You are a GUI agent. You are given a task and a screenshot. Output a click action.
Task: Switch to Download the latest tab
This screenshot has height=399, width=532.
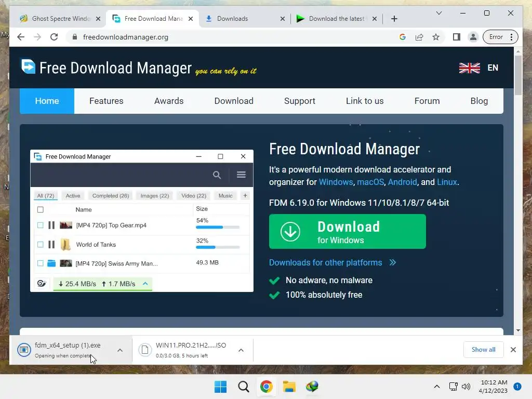coord(336,19)
